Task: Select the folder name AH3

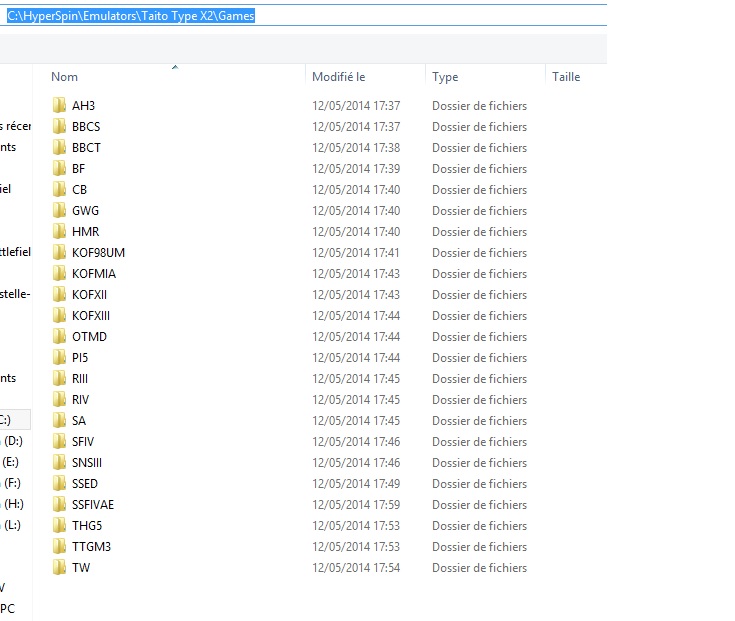Action: coord(83,105)
